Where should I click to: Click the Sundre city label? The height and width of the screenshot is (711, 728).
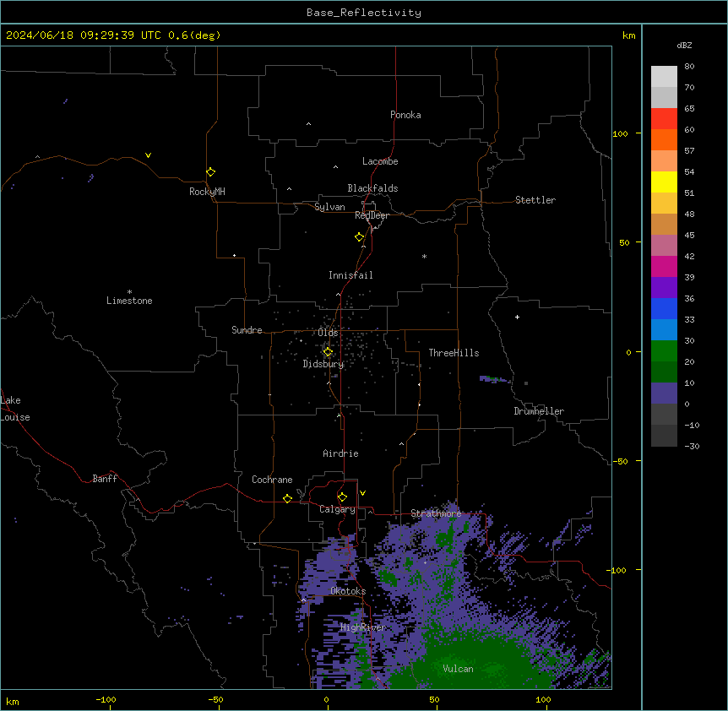tap(247, 330)
